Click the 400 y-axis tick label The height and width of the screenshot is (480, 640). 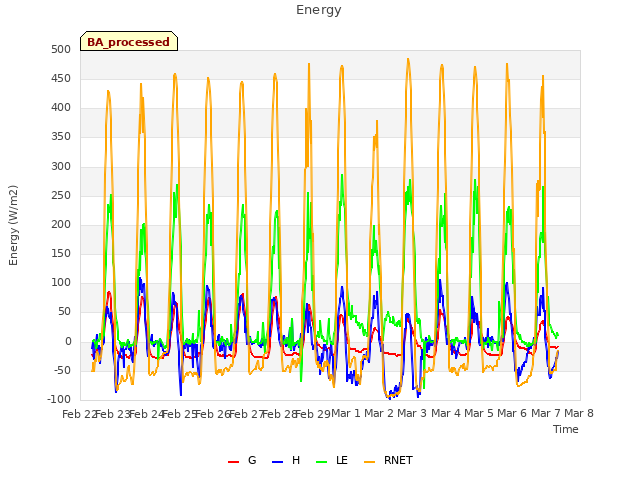(x=61, y=108)
